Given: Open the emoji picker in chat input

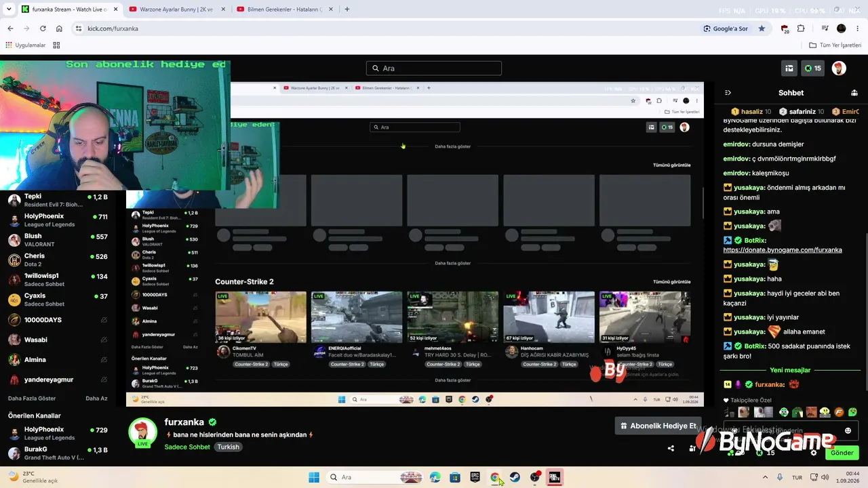Looking at the screenshot, I should point(848,430).
